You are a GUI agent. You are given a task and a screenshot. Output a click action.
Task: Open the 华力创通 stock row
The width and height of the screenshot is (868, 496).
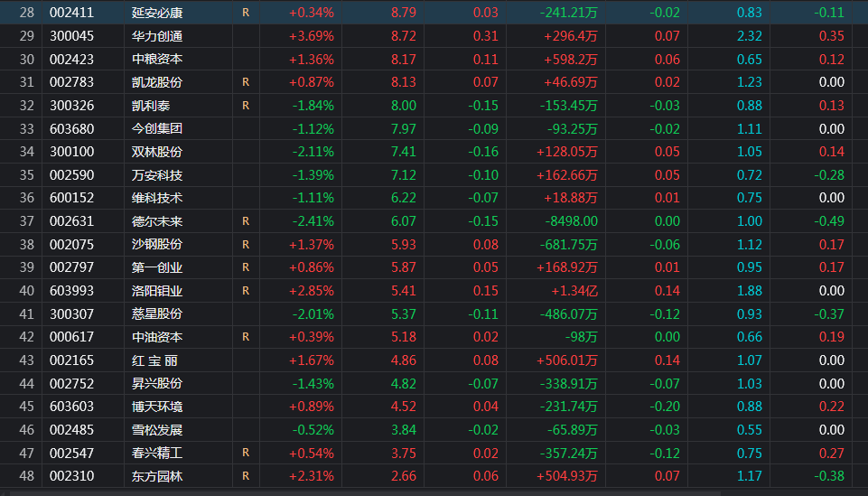[434, 36]
